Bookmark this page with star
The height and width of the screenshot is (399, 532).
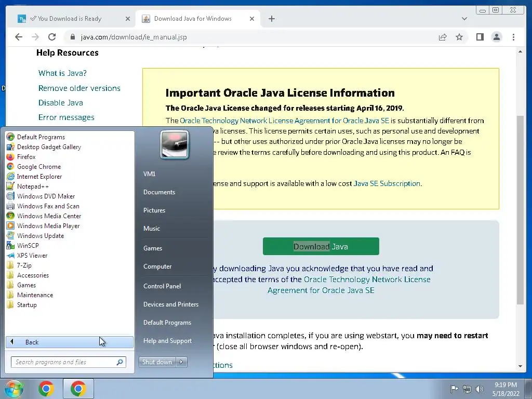click(459, 37)
